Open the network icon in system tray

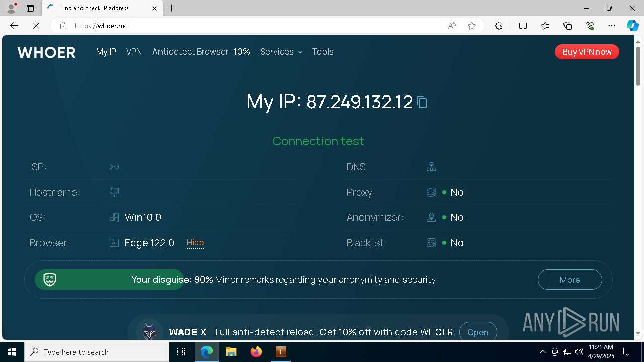(x=567, y=352)
